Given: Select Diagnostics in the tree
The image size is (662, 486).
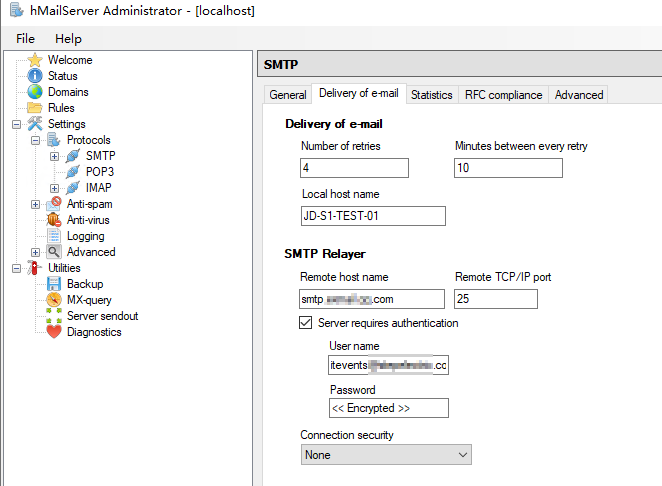Looking at the screenshot, I should point(94,332).
